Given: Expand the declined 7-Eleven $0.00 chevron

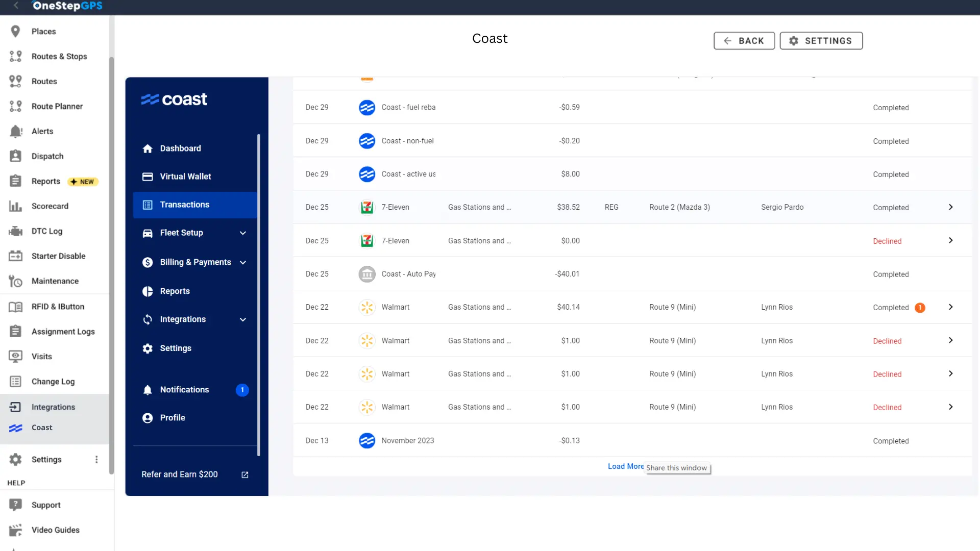Looking at the screenshot, I should [x=950, y=240].
